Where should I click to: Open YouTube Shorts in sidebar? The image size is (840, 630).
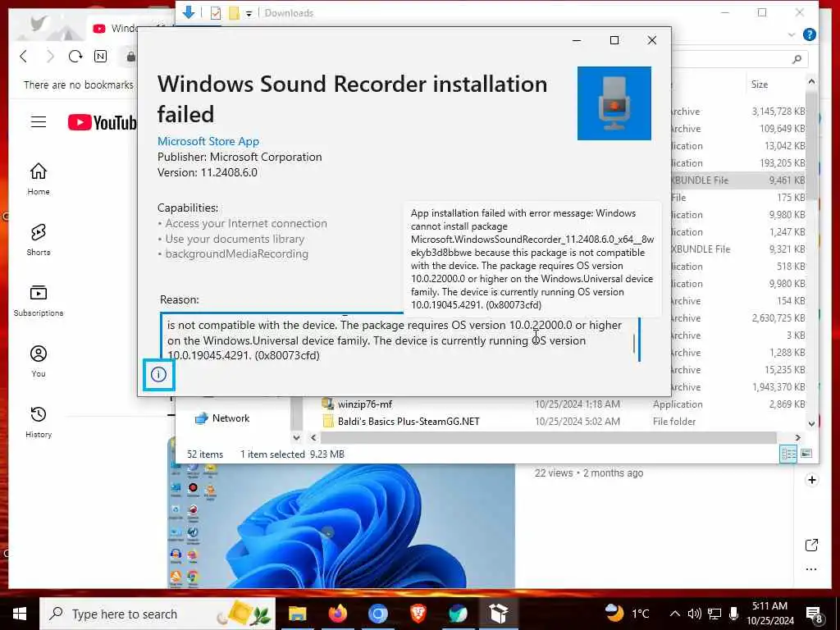point(39,240)
